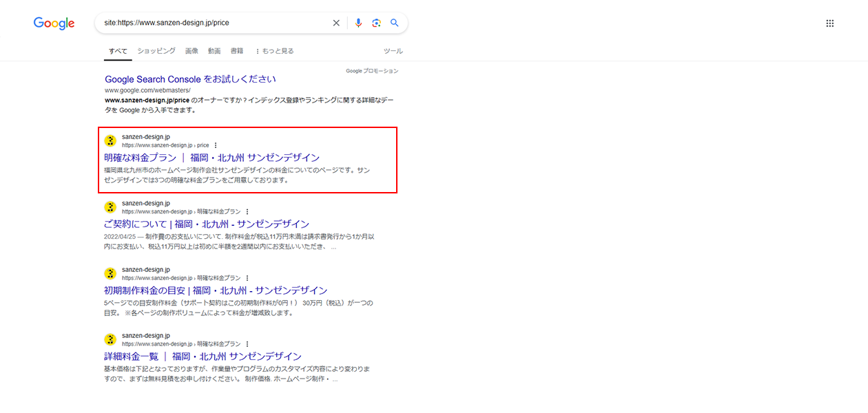Click the blue magnifier search button
Viewport: 868px width, 413px height.
[x=395, y=23]
